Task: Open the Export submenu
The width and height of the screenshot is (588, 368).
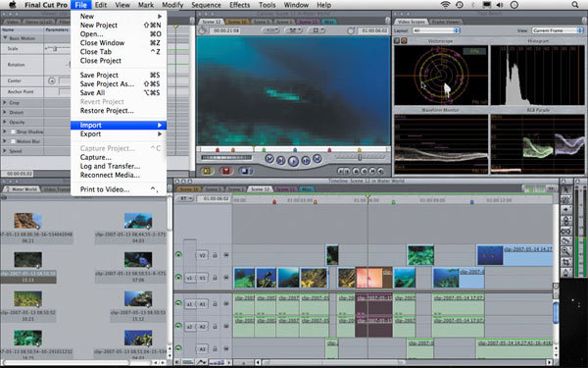Action: [x=119, y=134]
